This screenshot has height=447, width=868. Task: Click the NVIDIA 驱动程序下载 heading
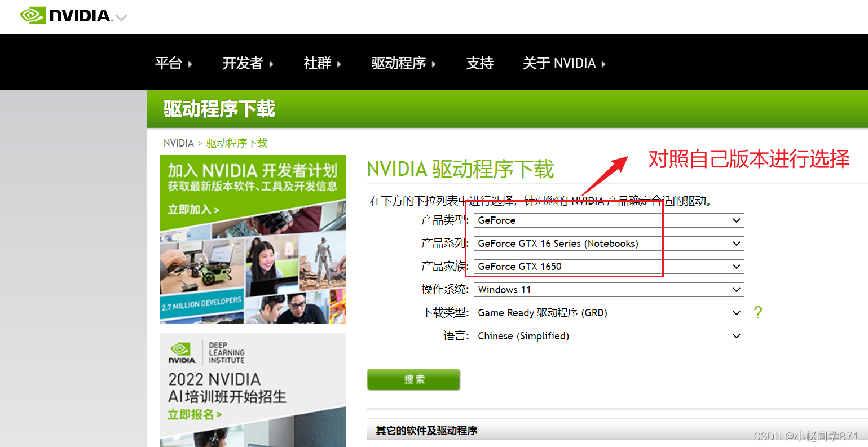click(460, 170)
